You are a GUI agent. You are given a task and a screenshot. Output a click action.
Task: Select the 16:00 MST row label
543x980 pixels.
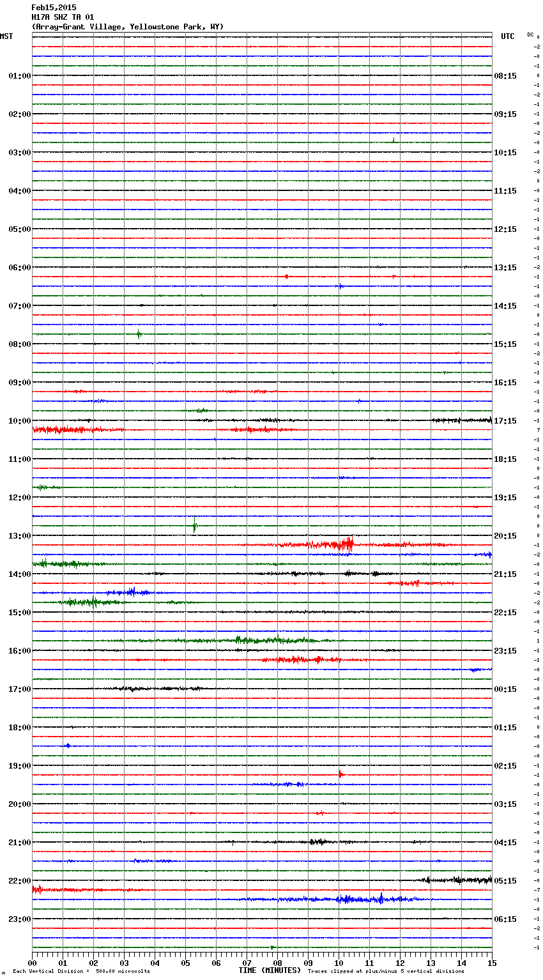(20, 651)
